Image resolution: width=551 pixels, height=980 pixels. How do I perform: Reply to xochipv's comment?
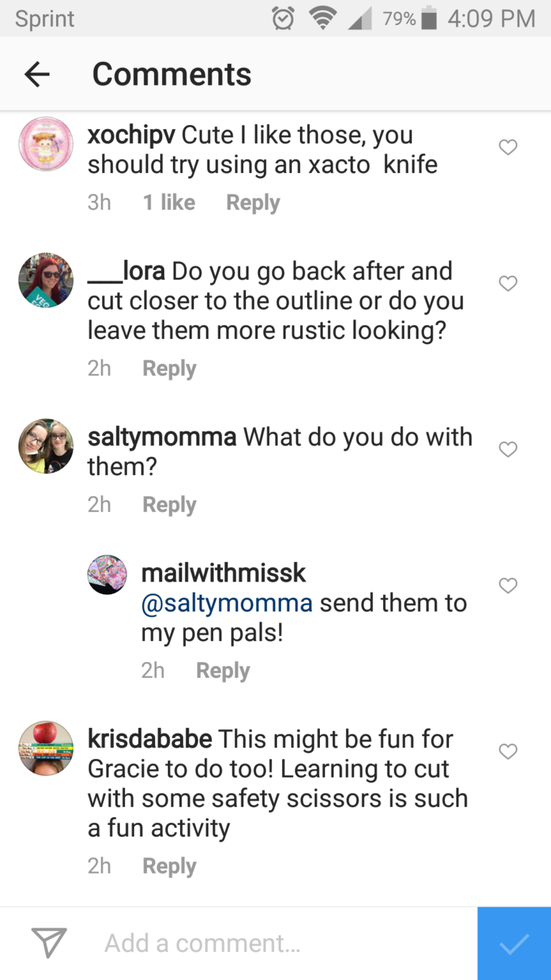point(253,202)
